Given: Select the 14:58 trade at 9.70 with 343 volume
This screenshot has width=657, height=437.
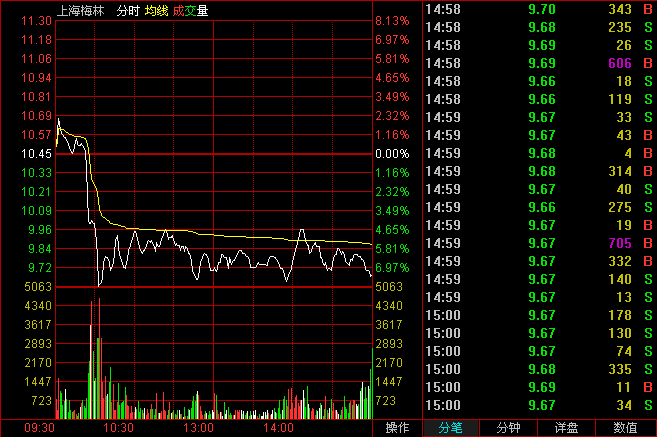Looking at the screenshot, I should (540, 9).
